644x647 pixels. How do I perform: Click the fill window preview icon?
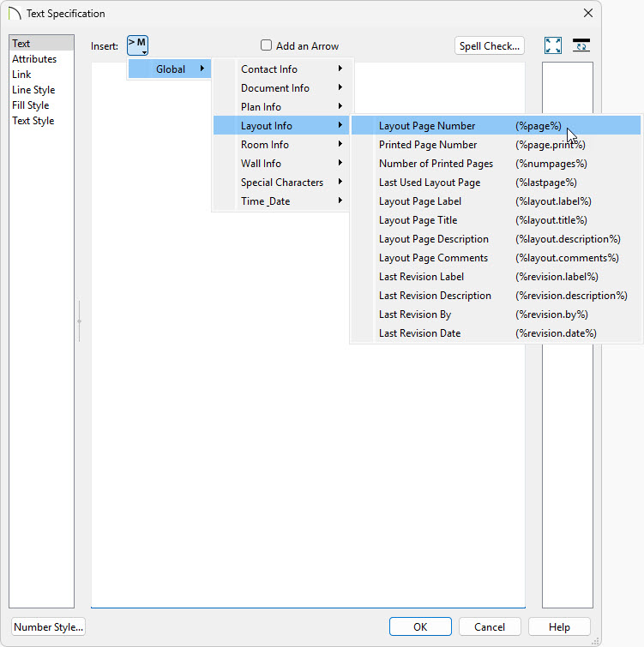coord(553,46)
